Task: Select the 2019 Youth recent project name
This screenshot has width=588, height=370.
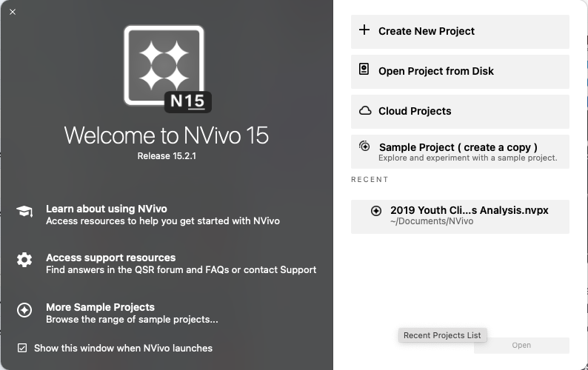Action: pyautogui.click(x=469, y=210)
